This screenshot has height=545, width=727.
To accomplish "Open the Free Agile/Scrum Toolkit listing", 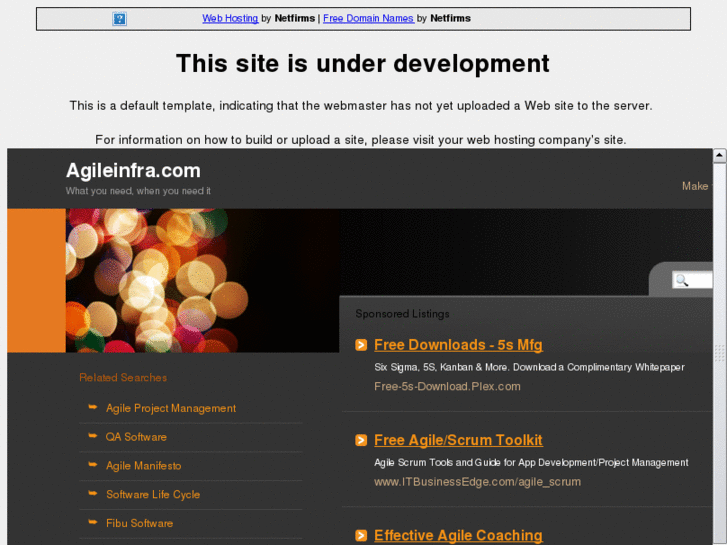I will pos(458,440).
